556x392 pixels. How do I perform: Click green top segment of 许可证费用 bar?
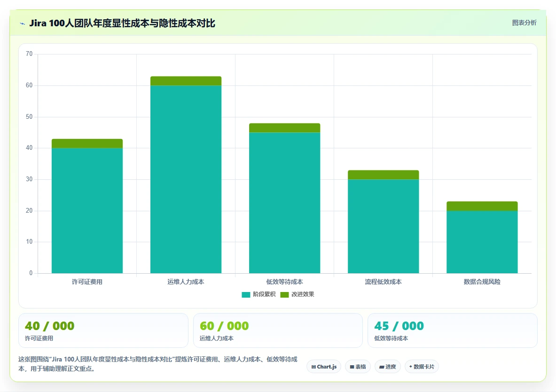pos(87,143)
